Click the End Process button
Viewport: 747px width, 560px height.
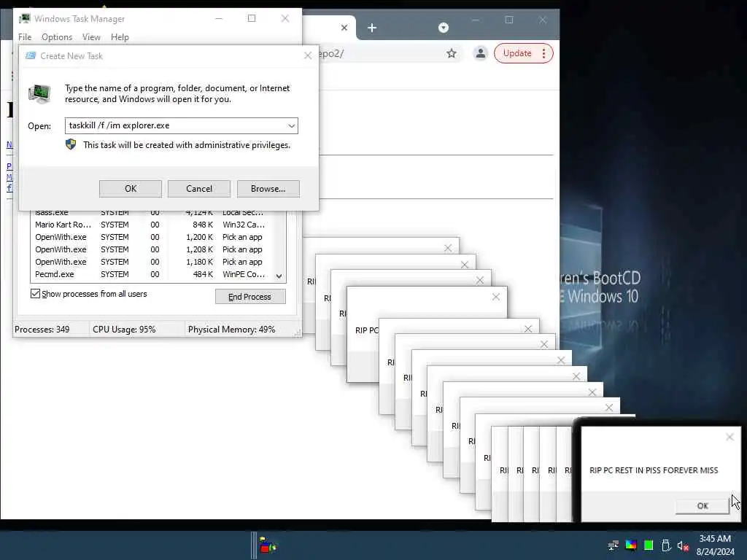(250, 297)
